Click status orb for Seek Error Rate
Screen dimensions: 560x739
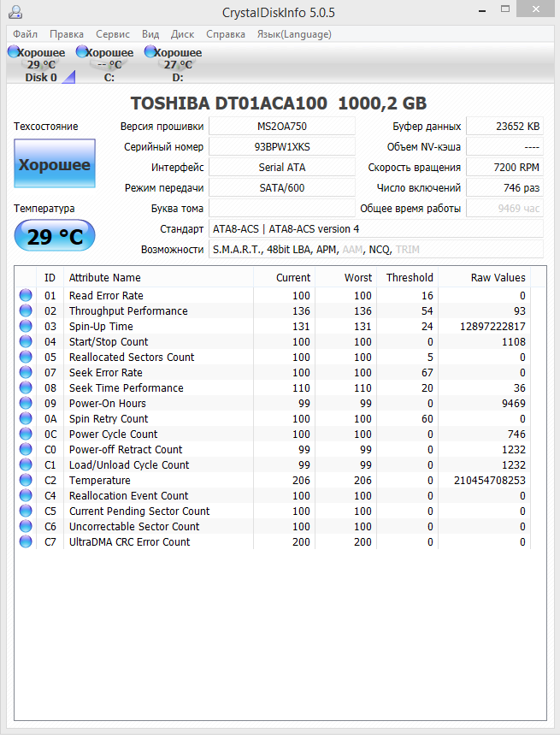coord(26,372)
